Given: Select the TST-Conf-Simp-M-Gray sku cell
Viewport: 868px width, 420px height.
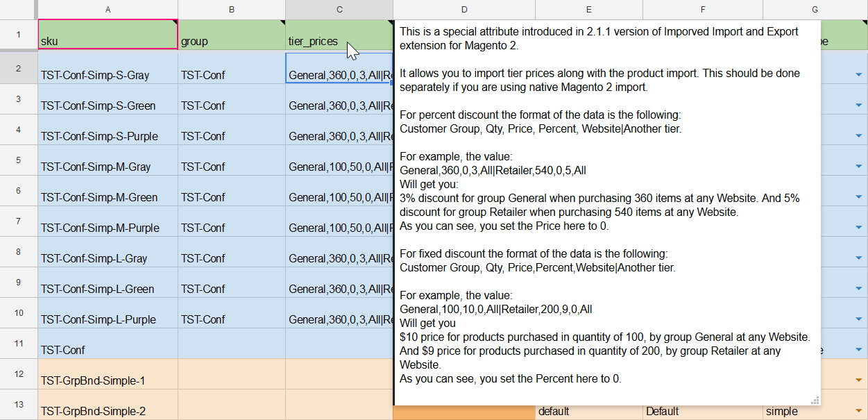Looking at the screenshot, I should [x=108, y=167].
